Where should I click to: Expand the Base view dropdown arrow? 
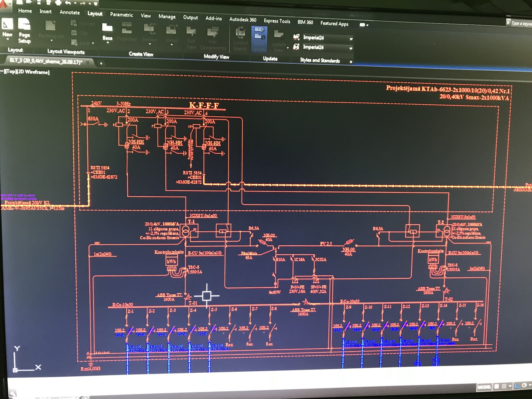(107, 43)
